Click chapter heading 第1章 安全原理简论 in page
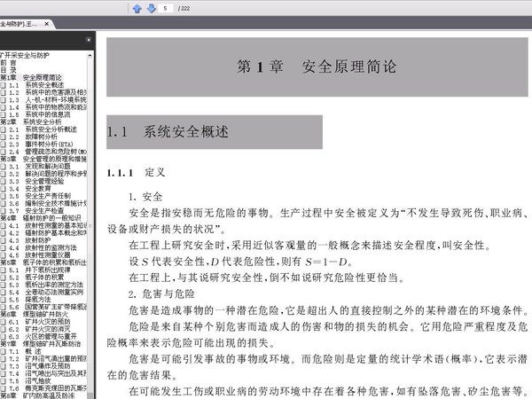Image resolution: width=532 pixels, height=399 pixels. (317, 66)
